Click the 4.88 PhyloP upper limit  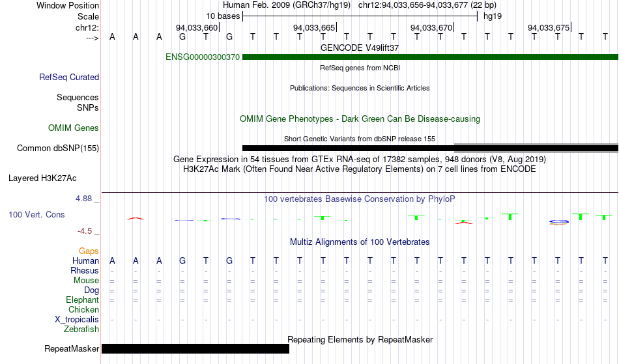84,199
